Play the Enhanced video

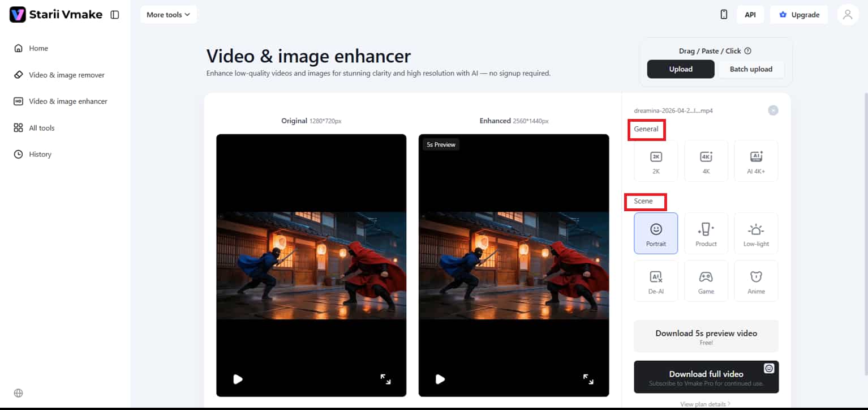(440, 379)
